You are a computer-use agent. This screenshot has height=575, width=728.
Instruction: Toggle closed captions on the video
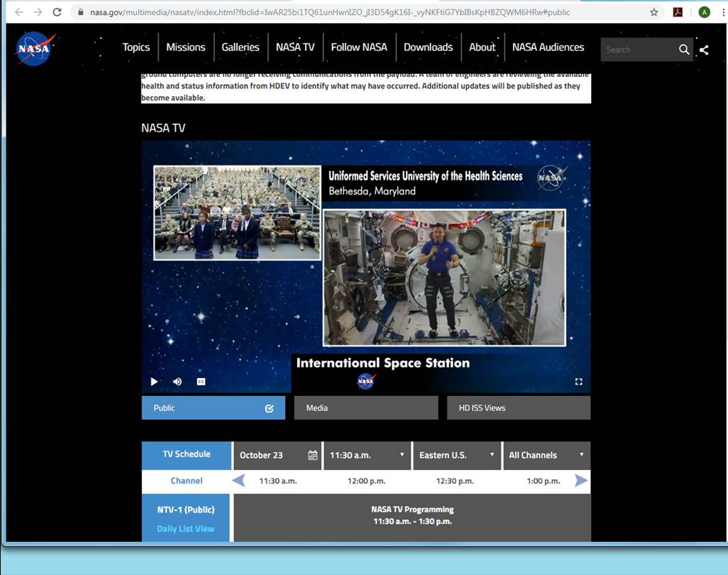click(201, 382)
